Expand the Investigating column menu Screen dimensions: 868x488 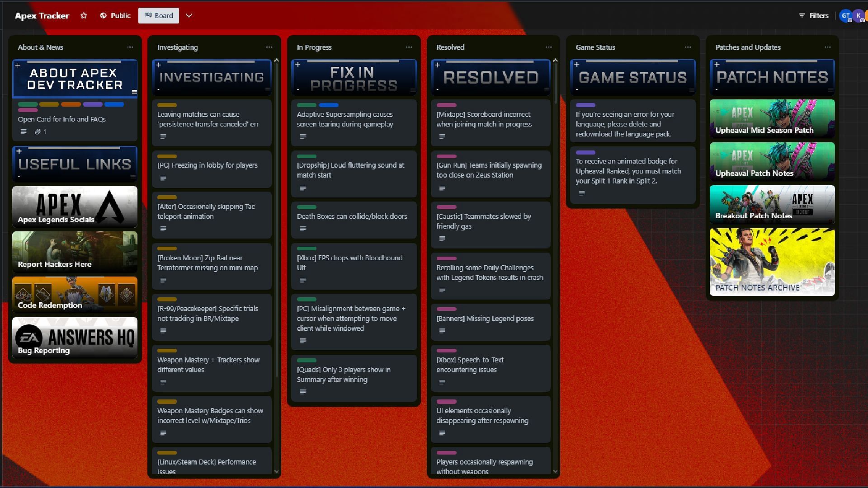[269, 47]
